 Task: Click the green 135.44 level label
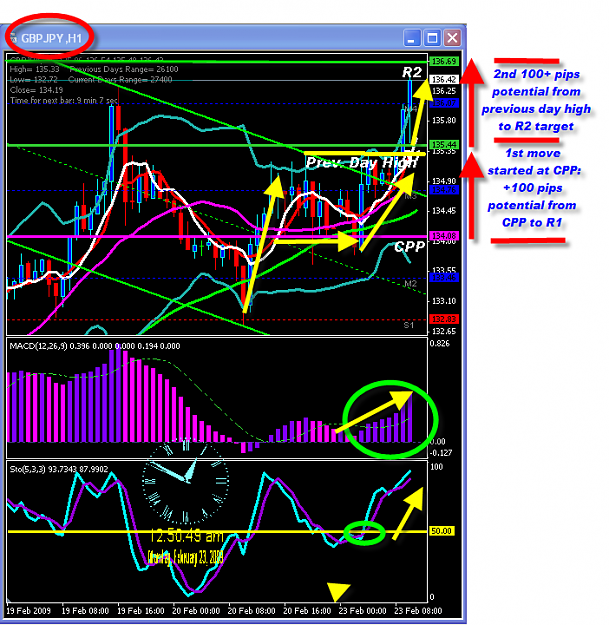tap(444, 144)
